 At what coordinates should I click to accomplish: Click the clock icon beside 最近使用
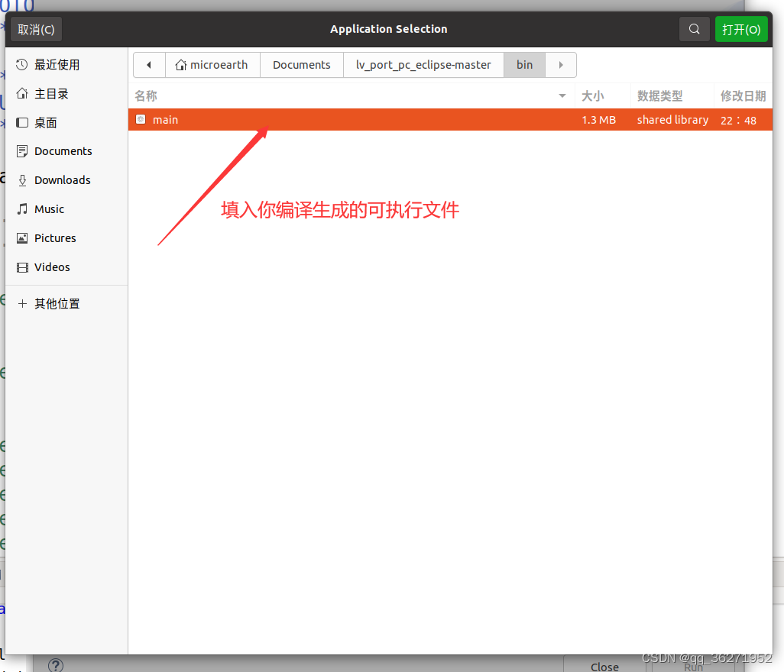pos(20,64)
